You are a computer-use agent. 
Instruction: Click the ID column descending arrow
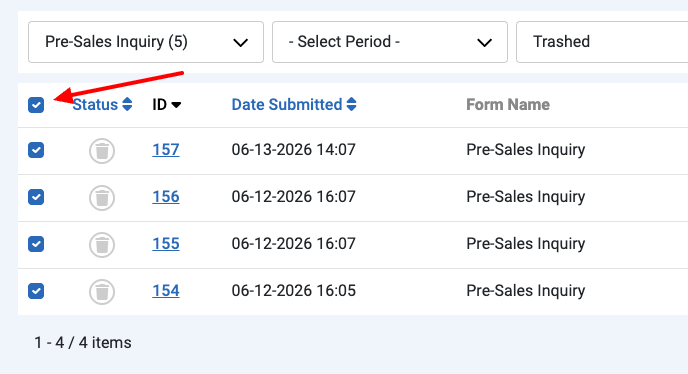click(176, 105)
